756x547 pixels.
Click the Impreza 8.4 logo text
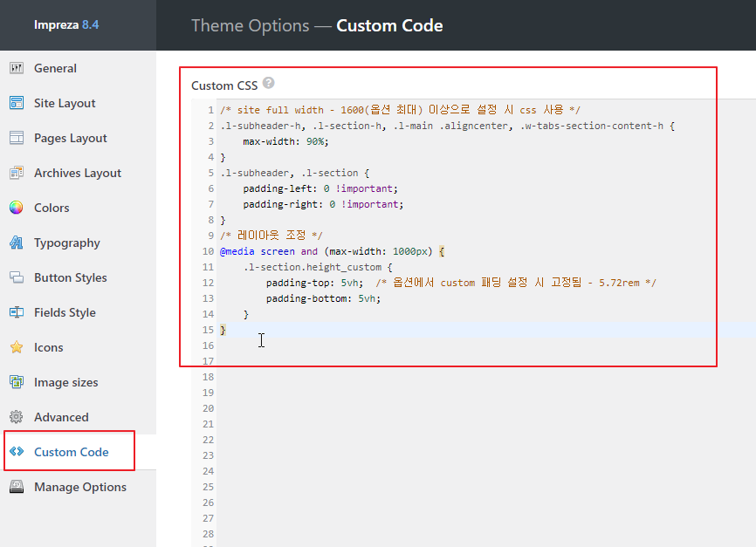coord(66,24)
